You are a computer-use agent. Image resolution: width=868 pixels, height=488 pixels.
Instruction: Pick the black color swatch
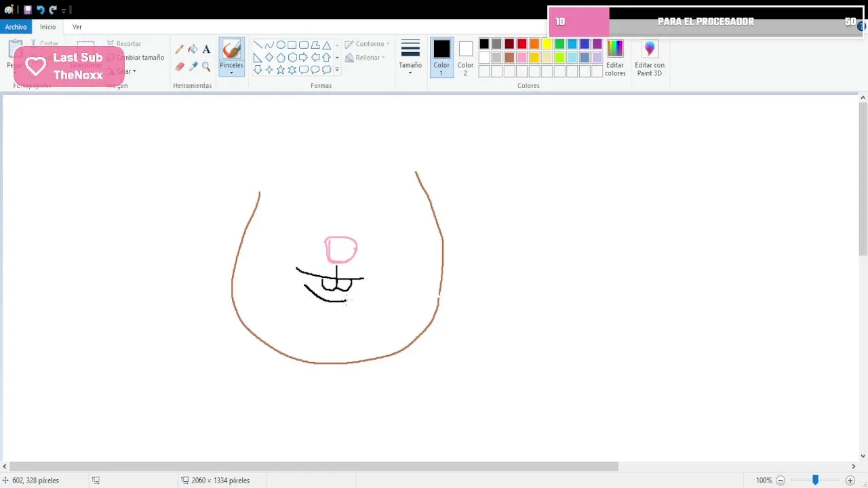484,44
